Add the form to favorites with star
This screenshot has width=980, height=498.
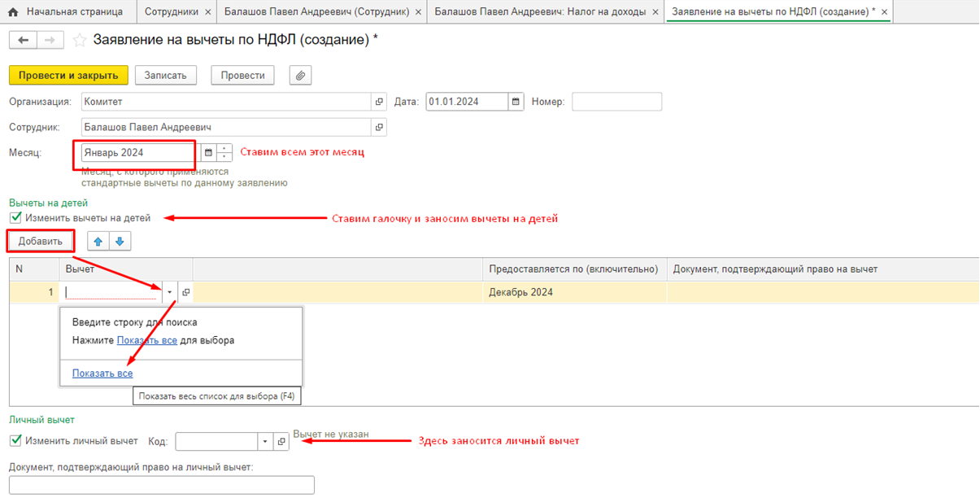point(80,41)
